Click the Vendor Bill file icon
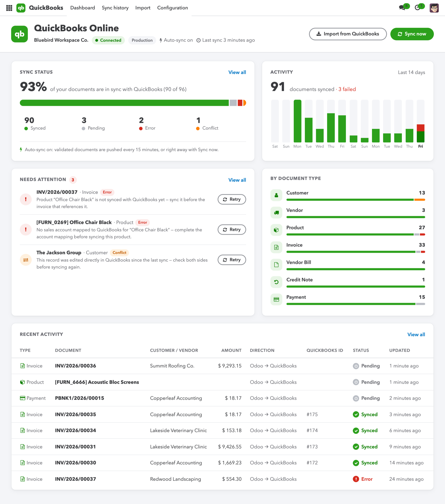Screen dimensions: 445x504 pos(276,265)
